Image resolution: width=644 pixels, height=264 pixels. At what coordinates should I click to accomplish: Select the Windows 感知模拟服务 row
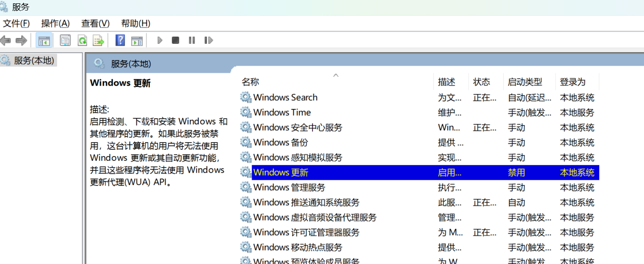(x=419, y=157)
